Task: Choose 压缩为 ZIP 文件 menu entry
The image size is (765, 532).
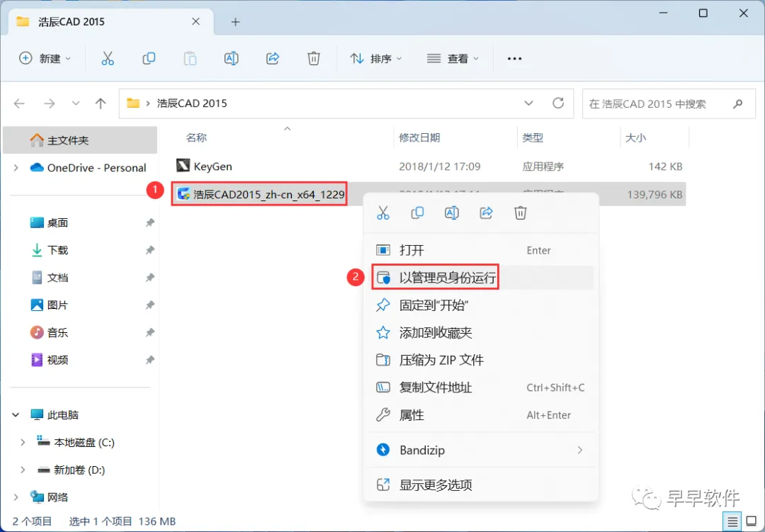Action: [481, 360]
